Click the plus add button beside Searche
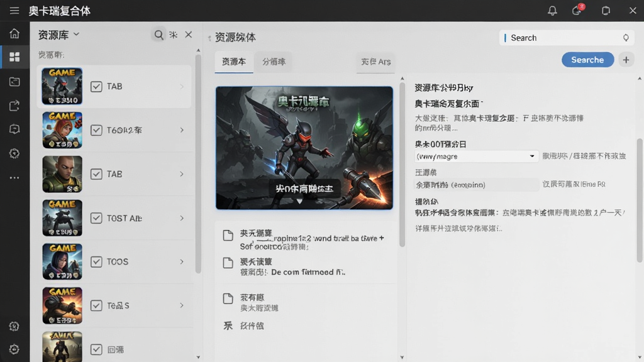Image resolution: width=644 pixels, height=362 pixels. pos(626,60)
